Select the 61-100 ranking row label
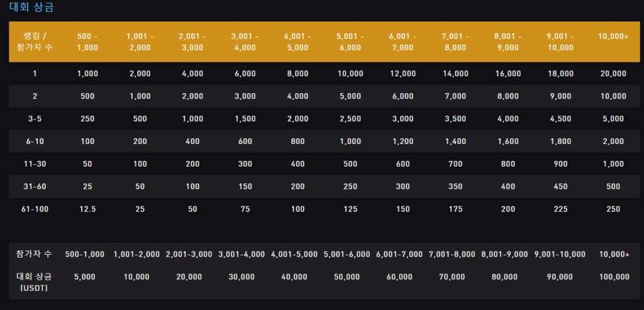 [x=35, y=209]
